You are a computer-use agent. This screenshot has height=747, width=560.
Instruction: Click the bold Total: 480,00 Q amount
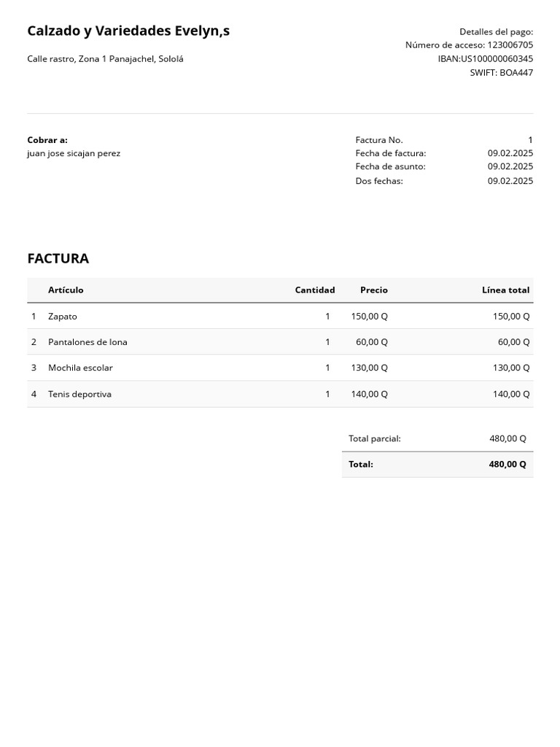(507, 465)
